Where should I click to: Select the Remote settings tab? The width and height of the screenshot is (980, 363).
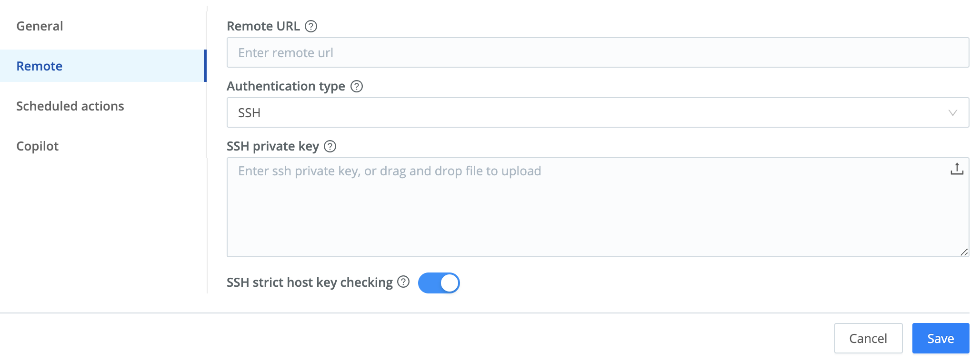(x=39, y=66)
